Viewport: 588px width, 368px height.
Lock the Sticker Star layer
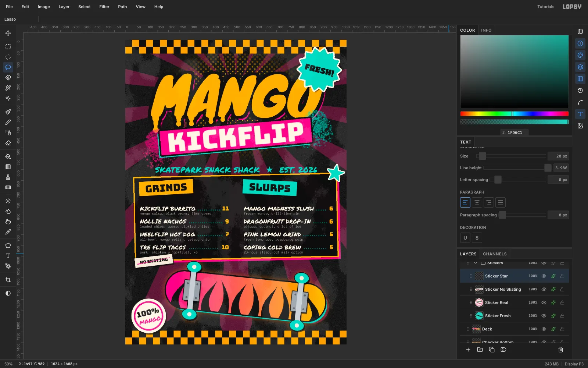[x=562, y=276]
